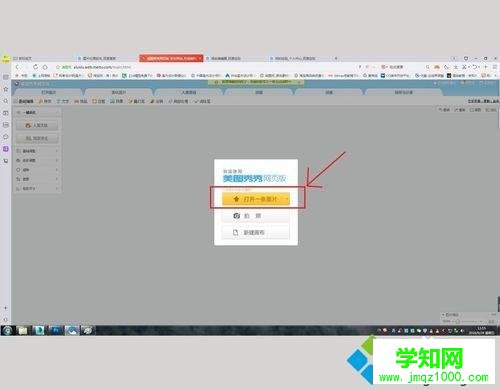This screenshot has height=389, width=500.
Task: Click the browser refresh icon
Action: point(35,67)
